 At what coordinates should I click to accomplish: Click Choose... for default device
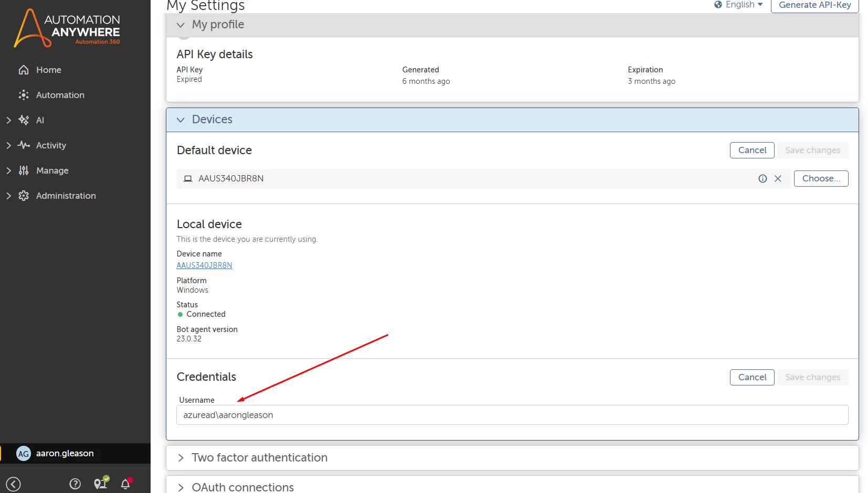(821, 179)
